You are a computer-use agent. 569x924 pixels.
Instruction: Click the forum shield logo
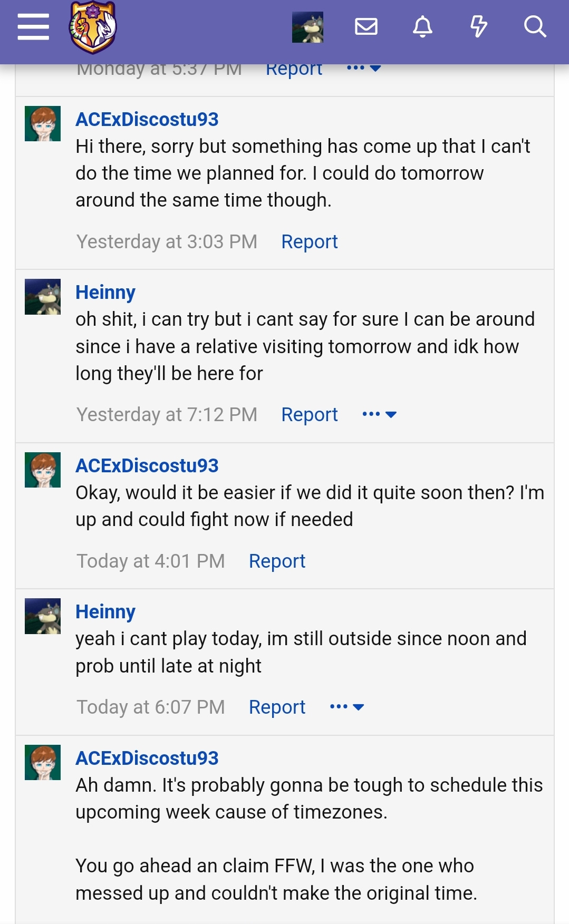coord(93,27)
